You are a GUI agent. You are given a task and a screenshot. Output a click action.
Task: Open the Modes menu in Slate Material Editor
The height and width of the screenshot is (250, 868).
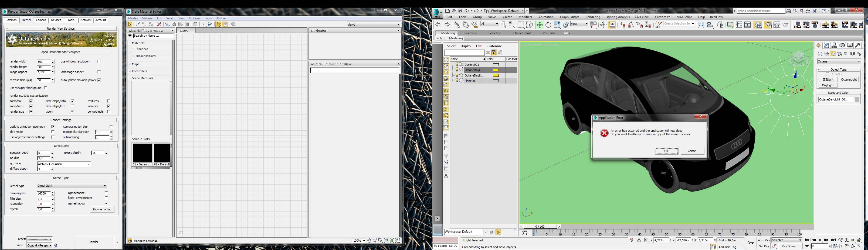133,19
